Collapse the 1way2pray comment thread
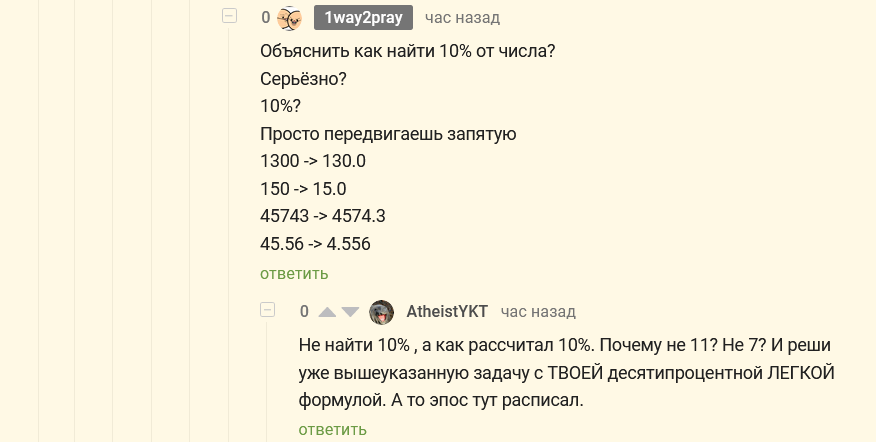The height and width of the screenshot is (442, 876). (x=229, y=17)
